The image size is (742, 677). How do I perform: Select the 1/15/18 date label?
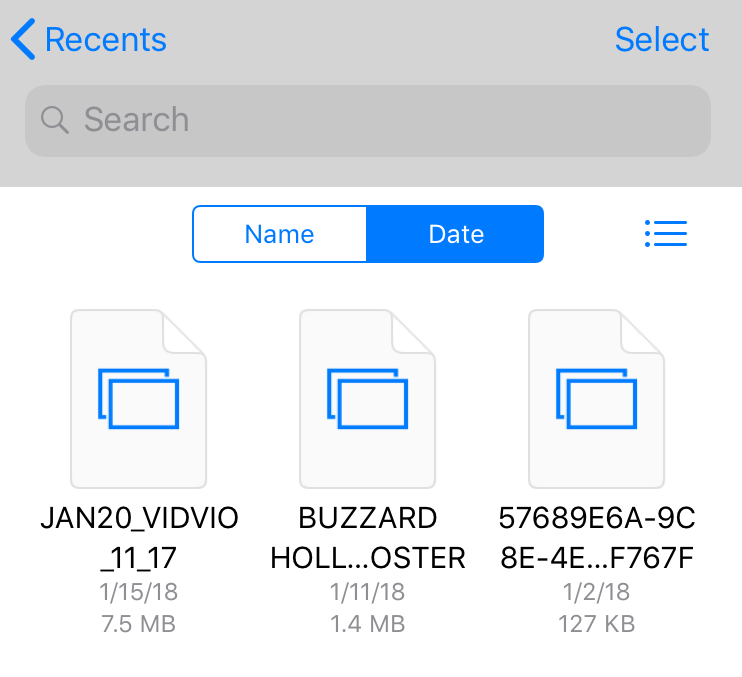139,592
